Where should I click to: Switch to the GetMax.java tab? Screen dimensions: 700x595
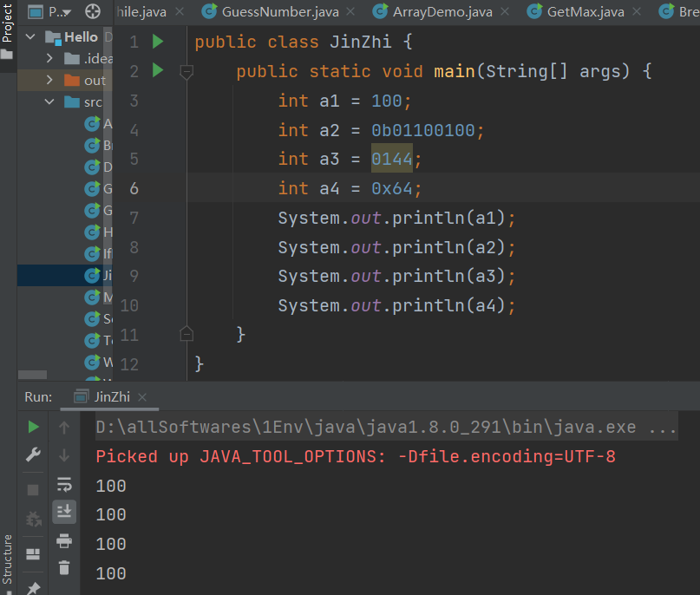[x=586, y=12]
